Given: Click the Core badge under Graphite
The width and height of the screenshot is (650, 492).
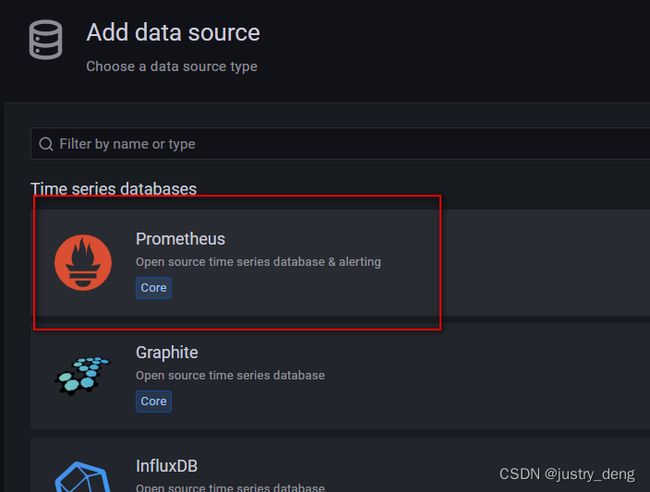Looking at the screenshot, I should [x=154, y=401].
